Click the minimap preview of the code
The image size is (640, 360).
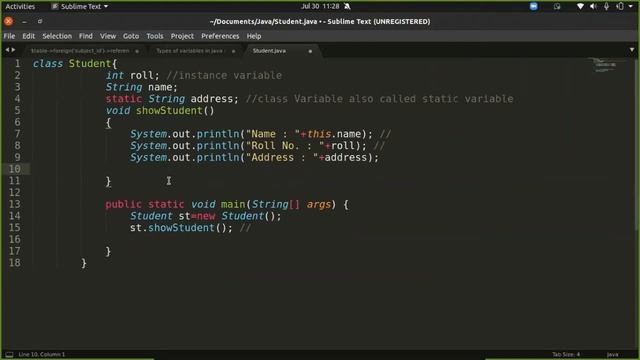(605, 65)
